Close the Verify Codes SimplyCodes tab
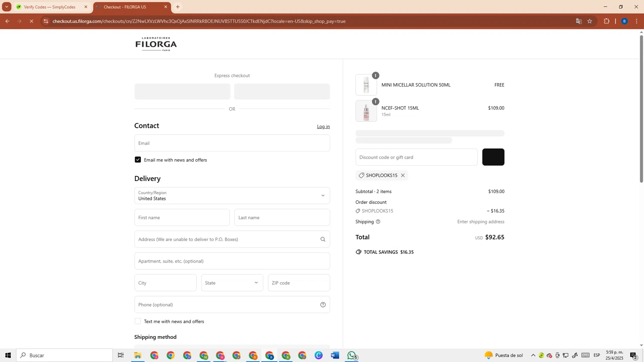Viewport: 644px width, 362px height. 86,7
